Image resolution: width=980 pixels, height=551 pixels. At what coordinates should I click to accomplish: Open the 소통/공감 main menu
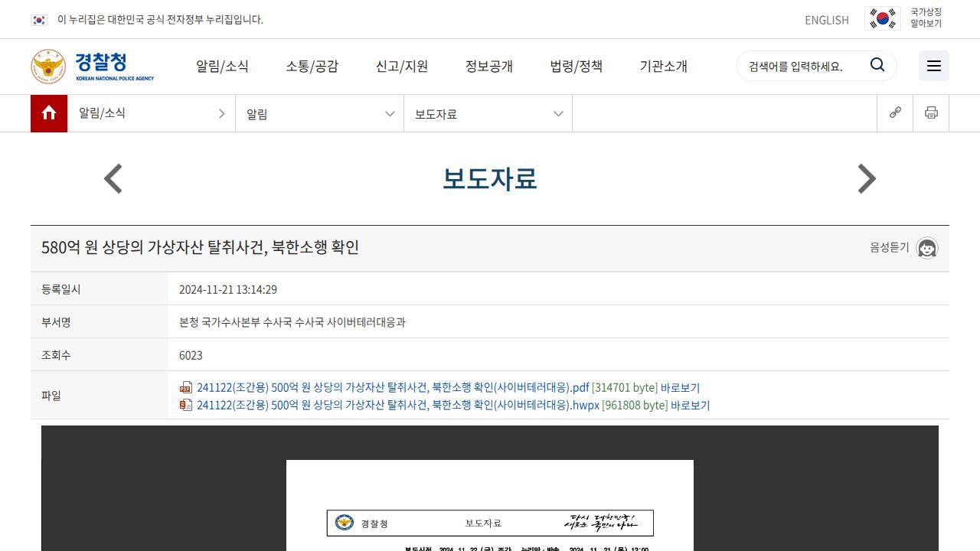tap(312, 67)
